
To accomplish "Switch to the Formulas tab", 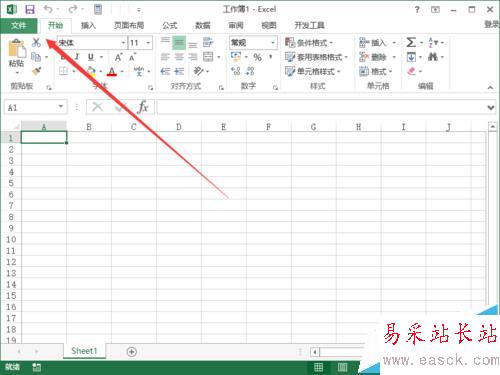I will pos(170,25).
